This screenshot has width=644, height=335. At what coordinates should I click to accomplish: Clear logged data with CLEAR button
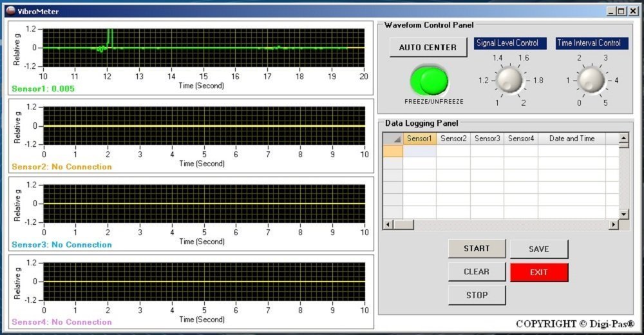pos(477,272)
